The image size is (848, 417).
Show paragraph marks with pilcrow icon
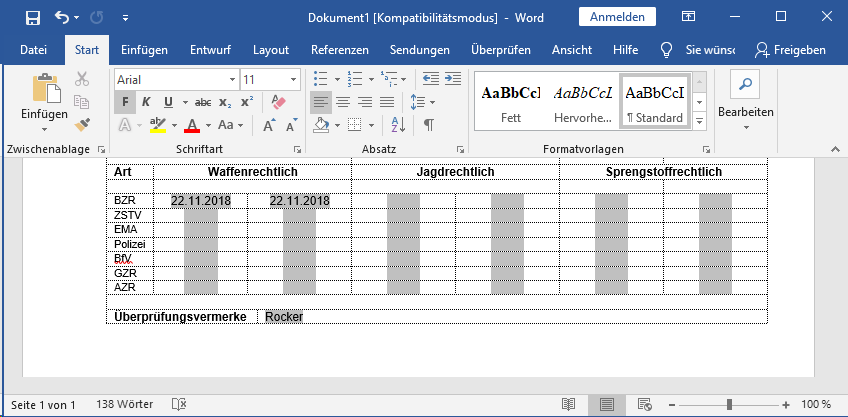429,125
